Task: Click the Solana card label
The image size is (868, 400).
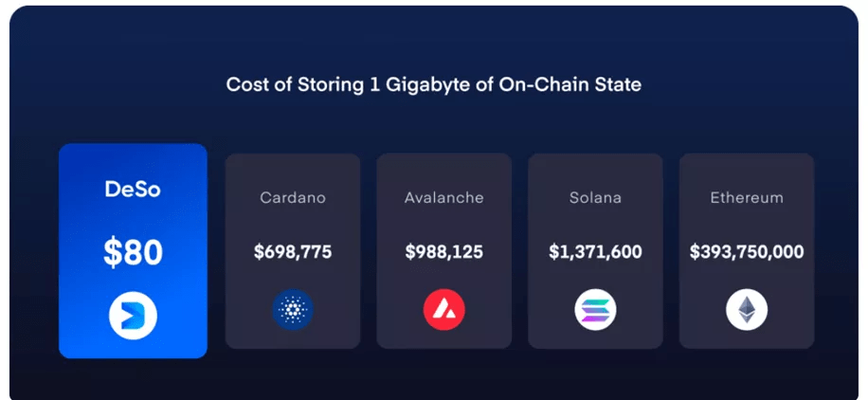Action: pyautogui.click(x=595, y=198)
